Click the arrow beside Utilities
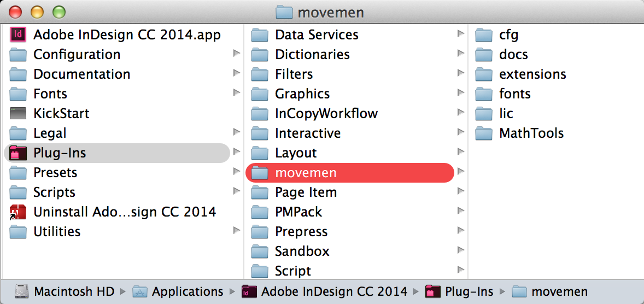The height and width of the screenshot is (304, 644). coord(236,231)
